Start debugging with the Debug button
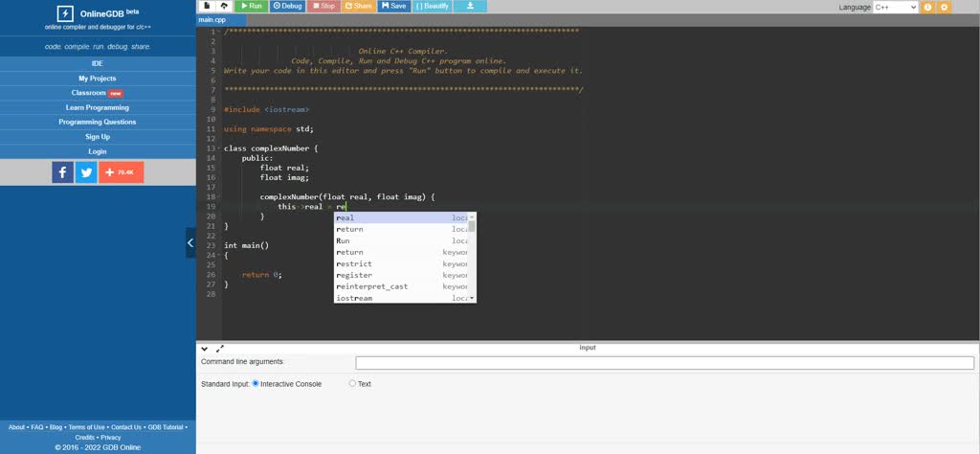The height and width of the screenshot is (454, 980). point(287,6)
